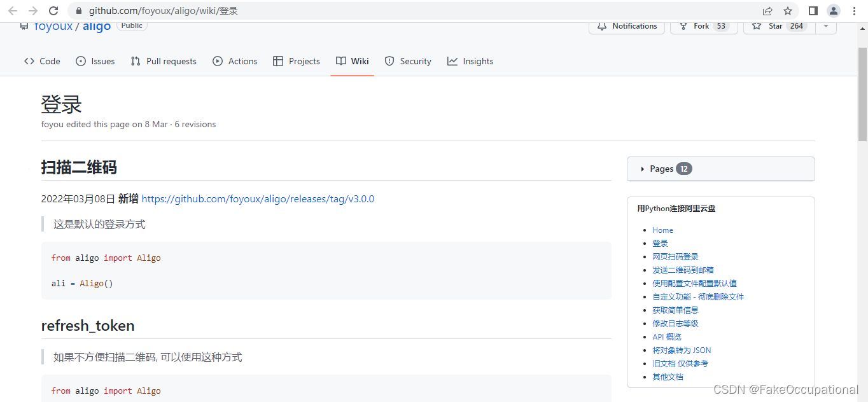The width and height of the screenshot is (868, 402).
Task: Open the 将对象转为 JSON link
Action: 682,350
